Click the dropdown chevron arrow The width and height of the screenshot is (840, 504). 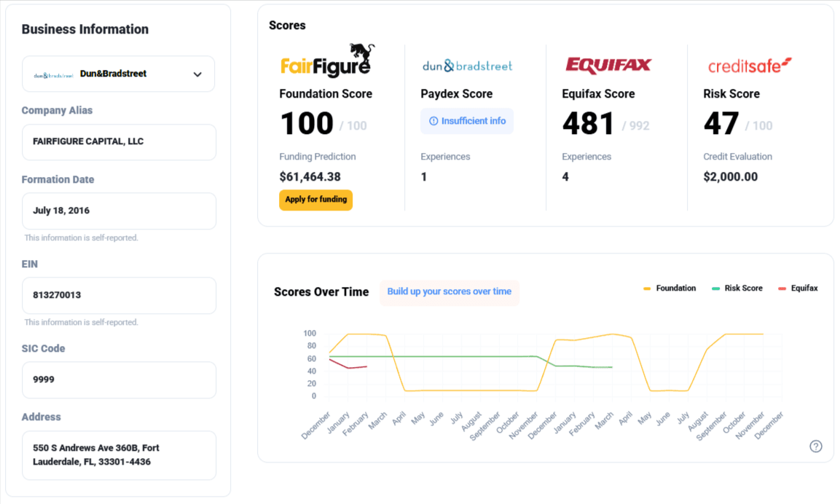(x=197, y=74)
